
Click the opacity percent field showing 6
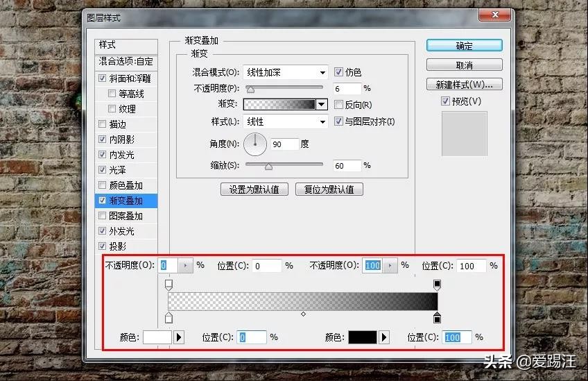coord(347,89)
